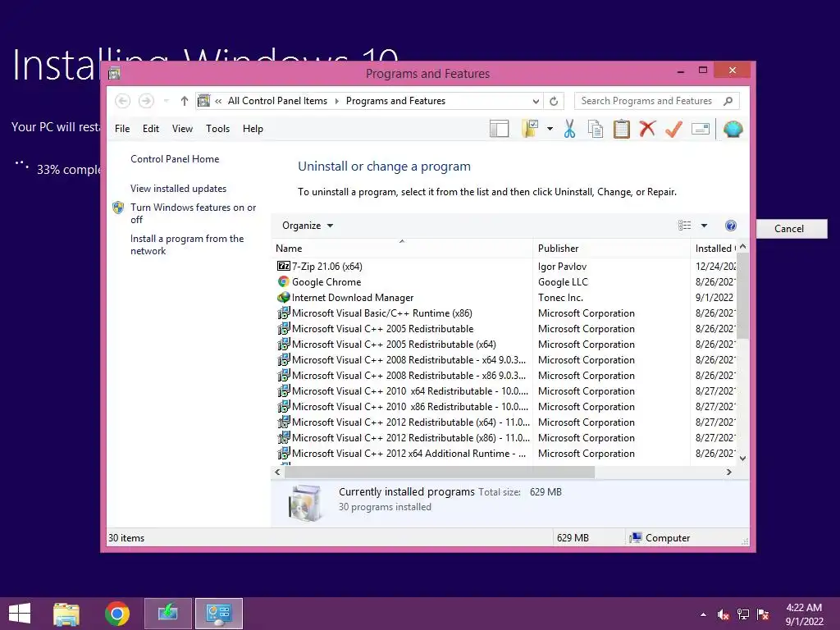
Task: Click the Forward navigation arrow
Action: click(x=146, y=101)
